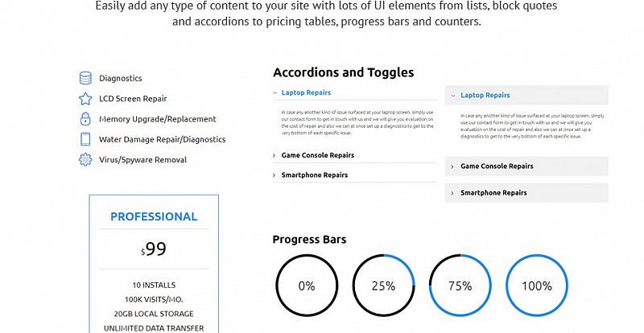Click the gear icon for Virus/Spyware Removal

(85, 160)
